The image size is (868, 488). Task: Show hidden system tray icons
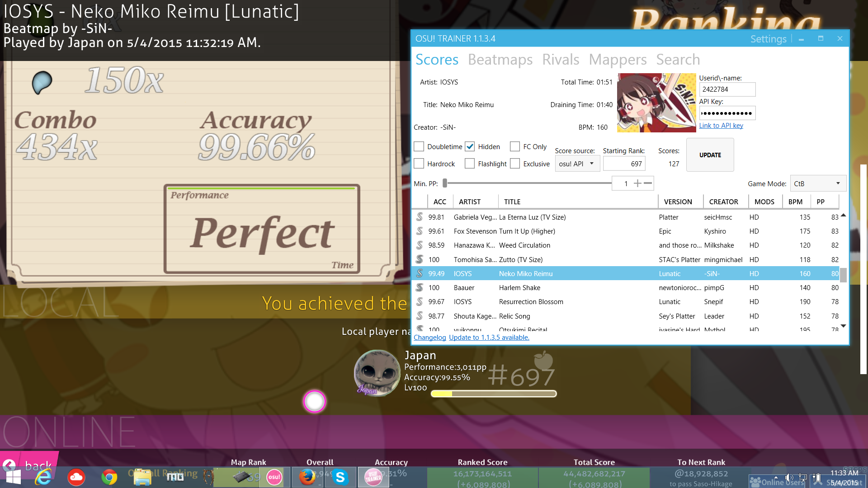click(x=776, y=478)
